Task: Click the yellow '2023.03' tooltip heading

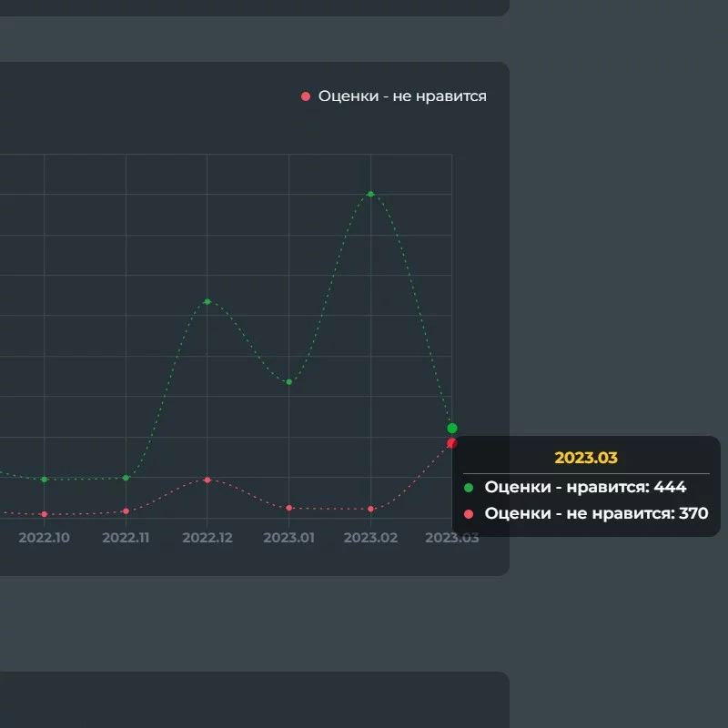Action: tap(586, 458)
